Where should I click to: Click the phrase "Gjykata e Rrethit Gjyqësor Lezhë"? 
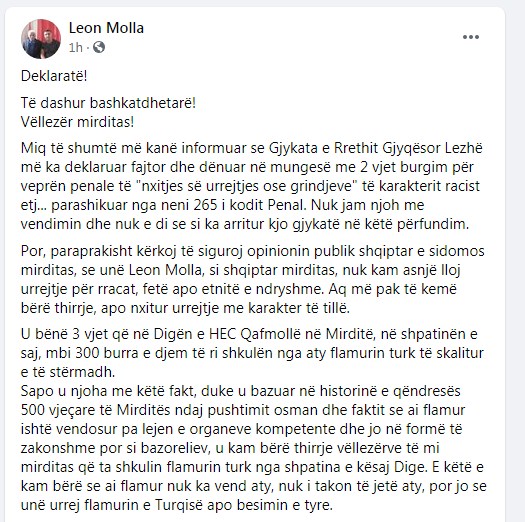(376, 148)
